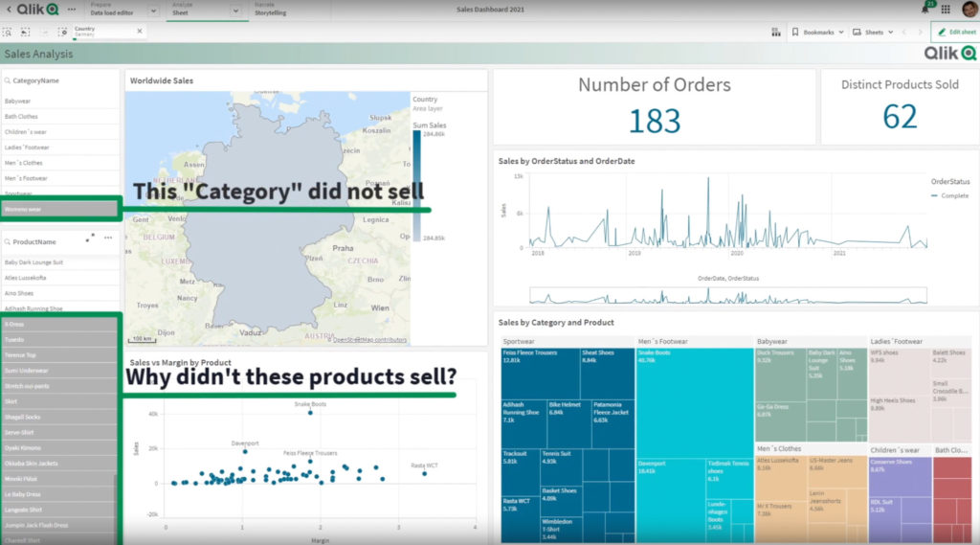Click the Converse Shoes treemap tile
This screenshot has height=545, width=980.
pyautogui.click(x=900, y=477)
